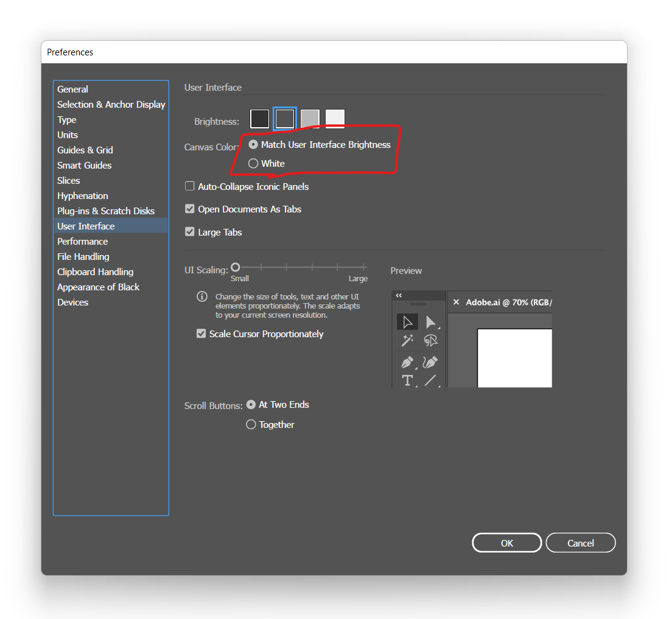Click the info icon beside UI Scaling description
The image size is (672, 619).
point(202,296)
